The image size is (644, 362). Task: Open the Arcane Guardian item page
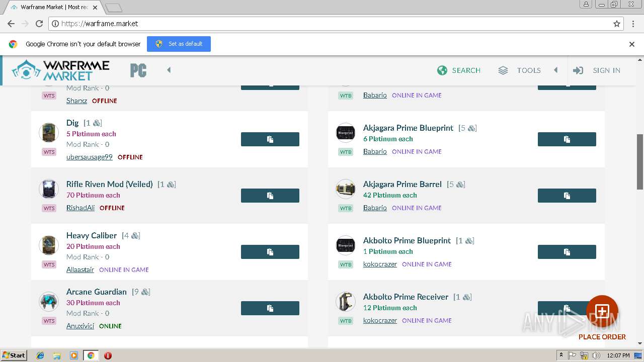point(97,292)
